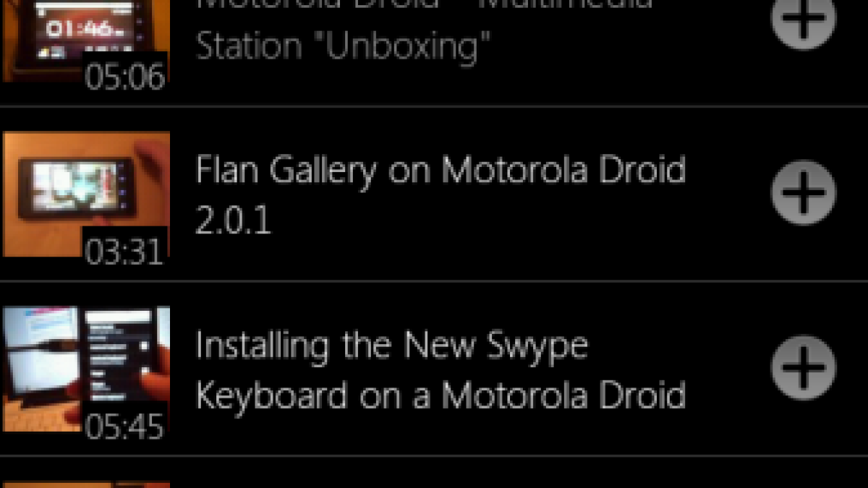Click the 03:31 duration label
This screenshot has width=868, height=488.
124,249
